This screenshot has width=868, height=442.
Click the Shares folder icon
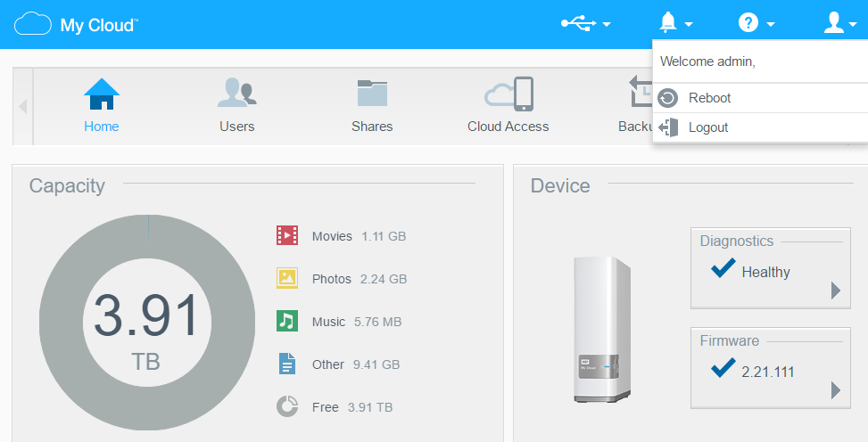372,93
